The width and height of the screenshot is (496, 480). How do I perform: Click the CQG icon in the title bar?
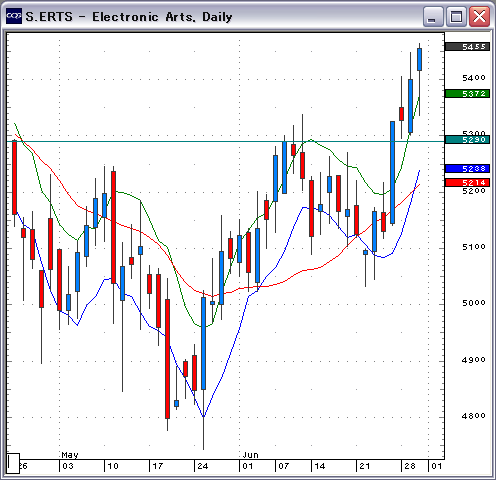14,16
